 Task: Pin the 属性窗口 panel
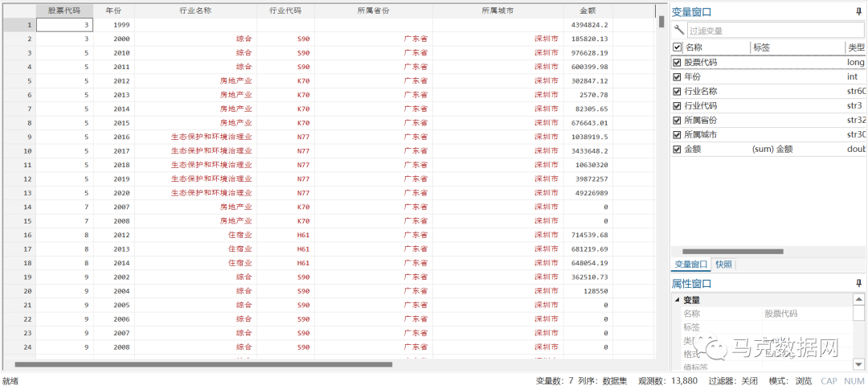(858, 283)
